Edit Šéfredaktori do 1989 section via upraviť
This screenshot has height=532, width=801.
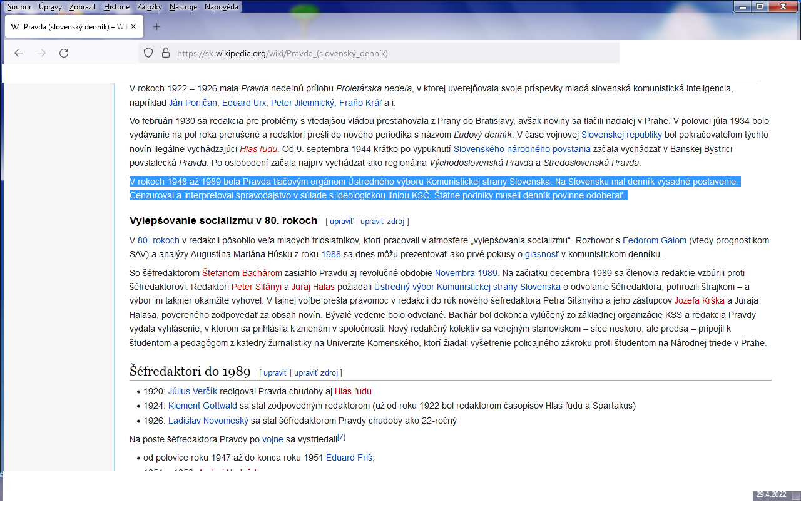(x=275, y=373)
